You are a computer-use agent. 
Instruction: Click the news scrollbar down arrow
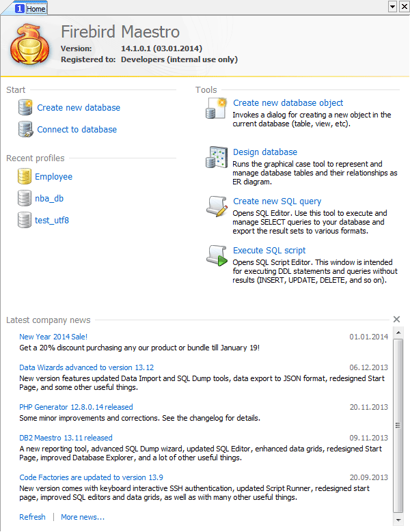[x=398, y=517]
